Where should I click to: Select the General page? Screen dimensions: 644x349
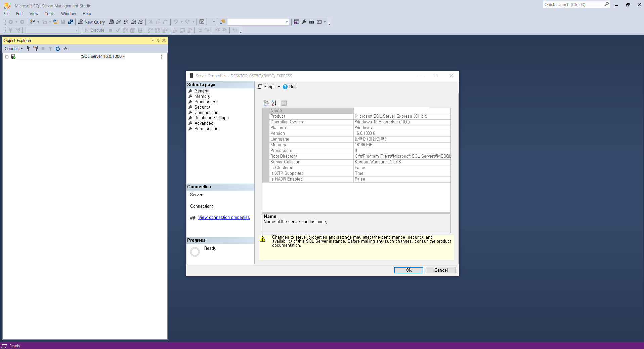coord(202,91)
